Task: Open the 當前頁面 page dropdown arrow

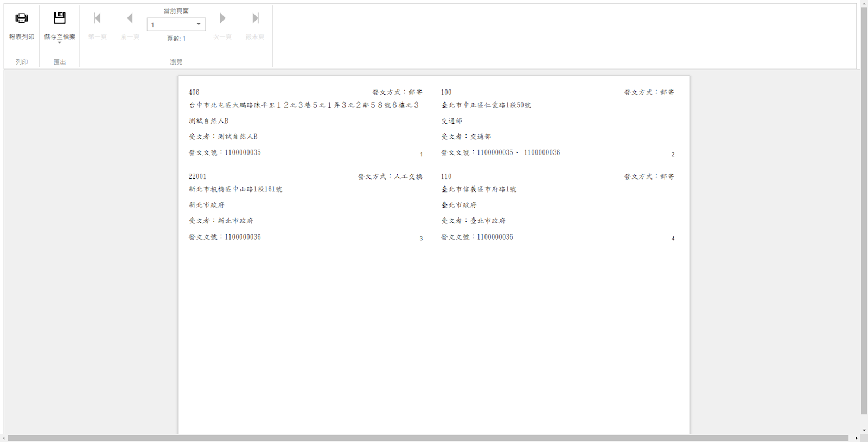Action: pyautogui.click(x=199, y=24)
